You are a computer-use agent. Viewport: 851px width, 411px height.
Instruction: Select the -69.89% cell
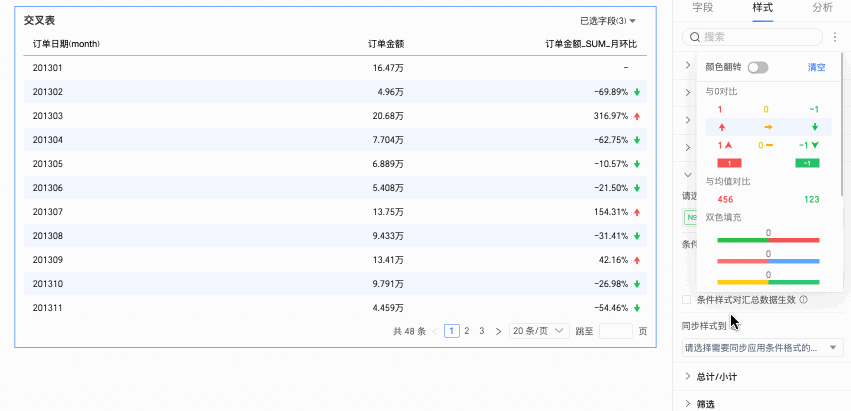611,92
